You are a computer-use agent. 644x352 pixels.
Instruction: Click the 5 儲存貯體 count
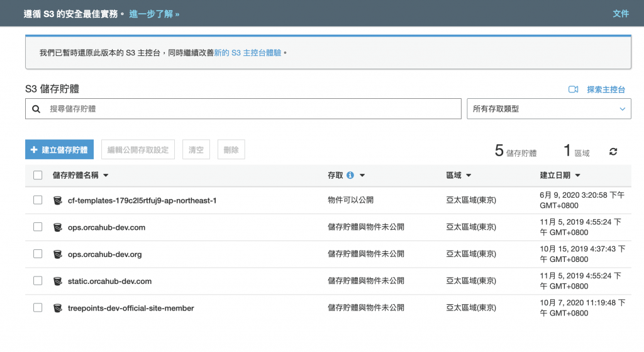click(x=516, y=151)
